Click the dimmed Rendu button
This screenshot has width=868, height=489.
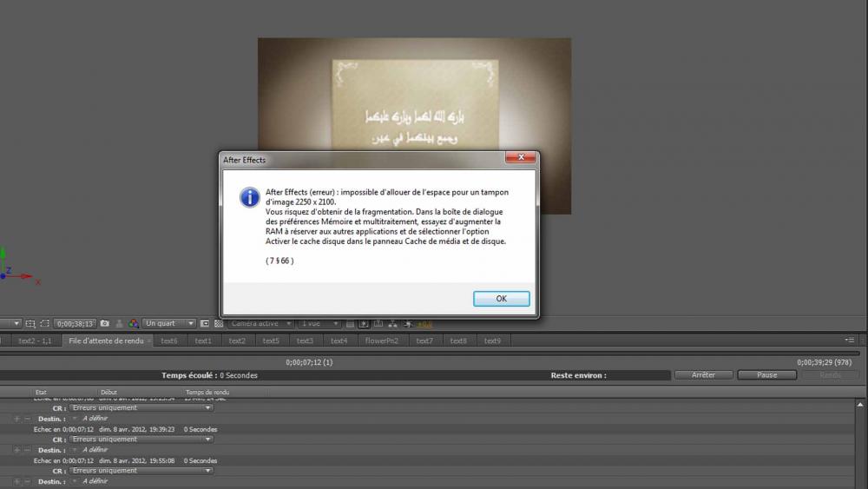pyautogui.click(x=831, y=375)
